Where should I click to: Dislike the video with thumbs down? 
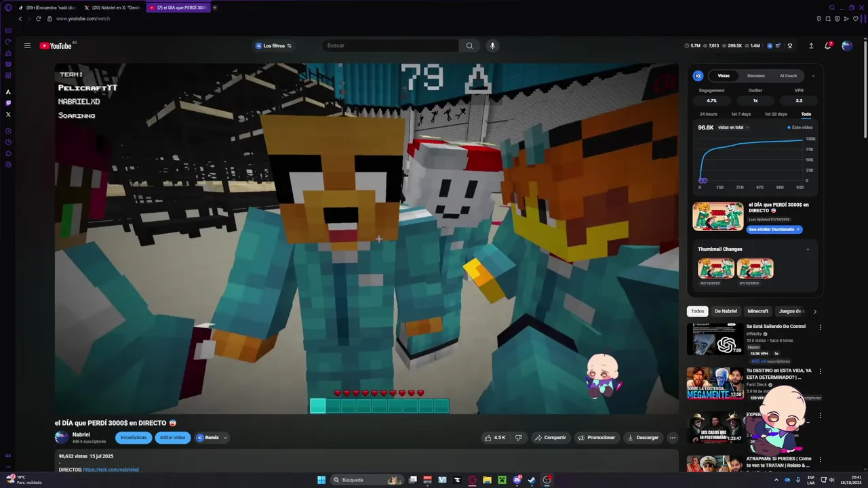point(519,438)
